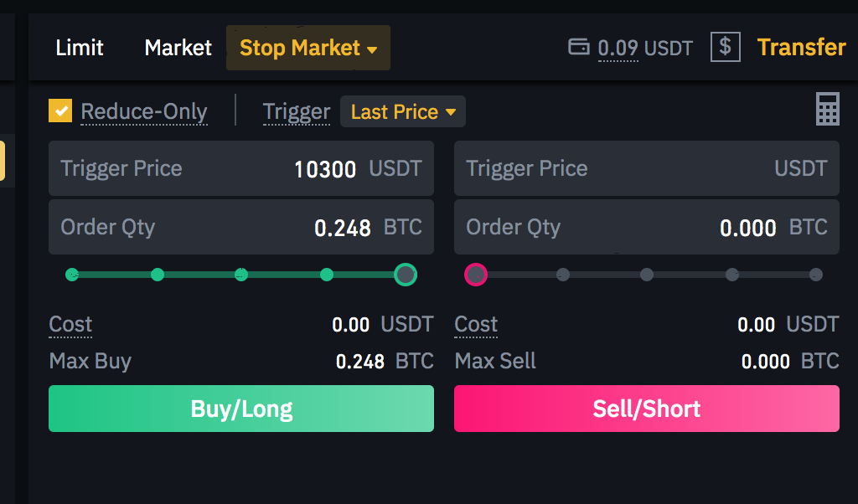Image resolution: width=858 pixels, height=504 pixels.
Task: Click the Cost label on the buy side
Action: (x=70, y=325)
